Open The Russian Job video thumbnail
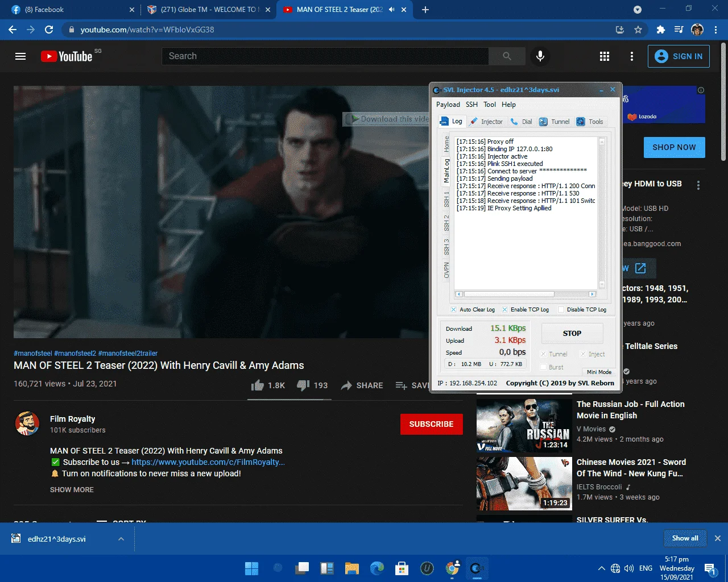 [x=524, y=425]
